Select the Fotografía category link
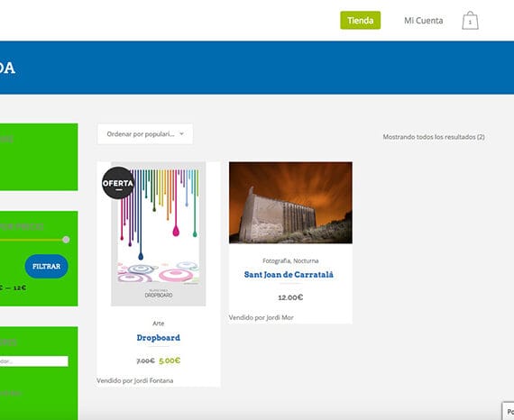Viewport: 514px width, 420px height. (x=276, y=260)
